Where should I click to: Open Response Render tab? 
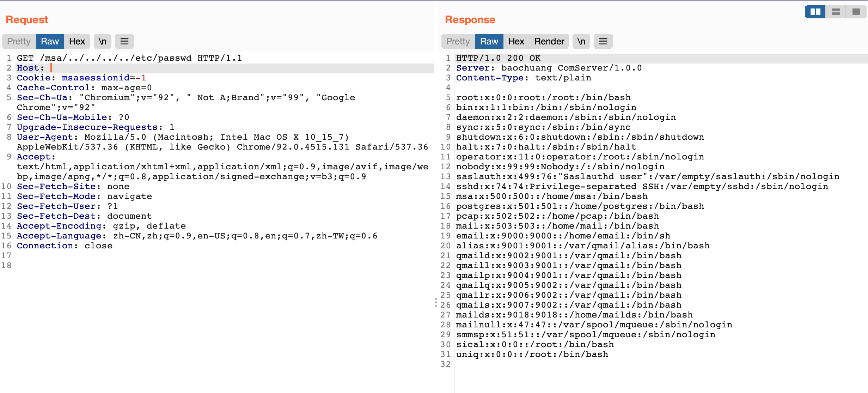(x=549, y=41)
